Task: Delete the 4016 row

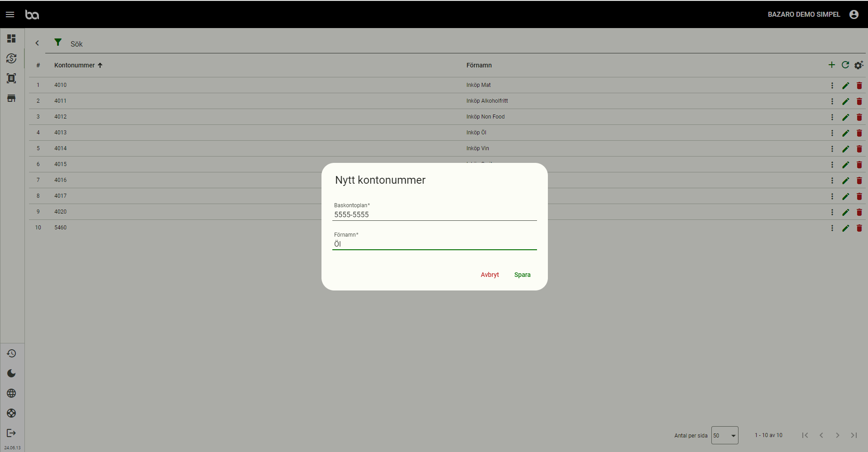Action: point(859,181)
